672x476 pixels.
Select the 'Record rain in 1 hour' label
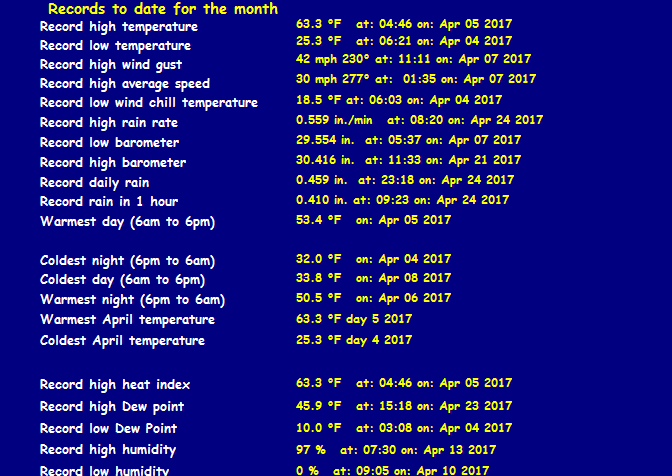[x=109, y=201]
